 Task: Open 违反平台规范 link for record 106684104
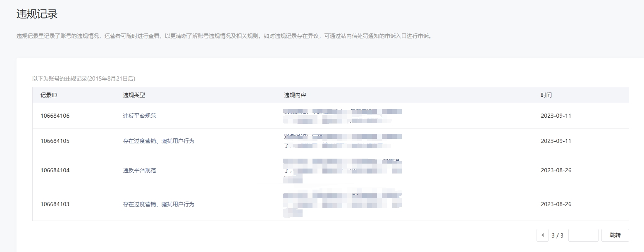139,170
